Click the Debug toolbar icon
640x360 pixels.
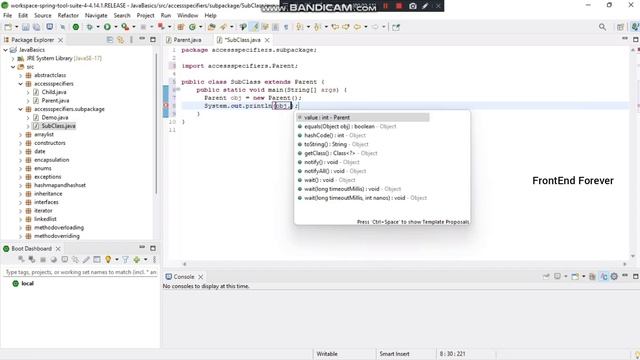coord(89,27)
